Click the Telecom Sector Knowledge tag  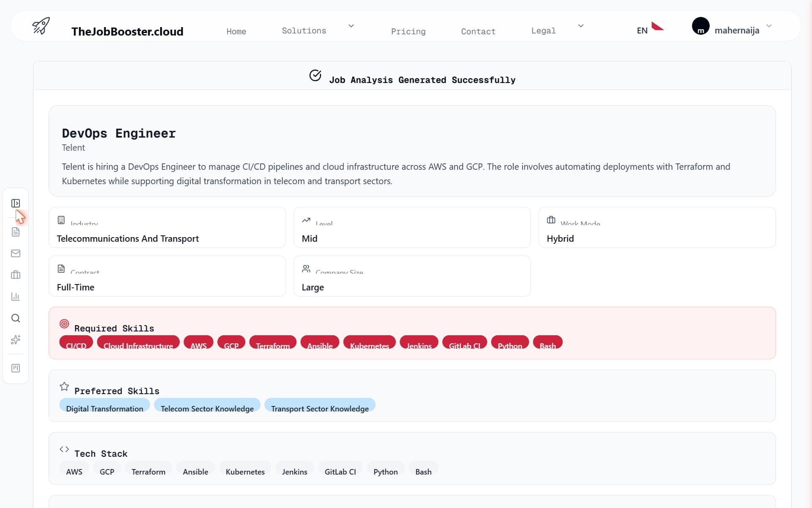coord(207,405)
